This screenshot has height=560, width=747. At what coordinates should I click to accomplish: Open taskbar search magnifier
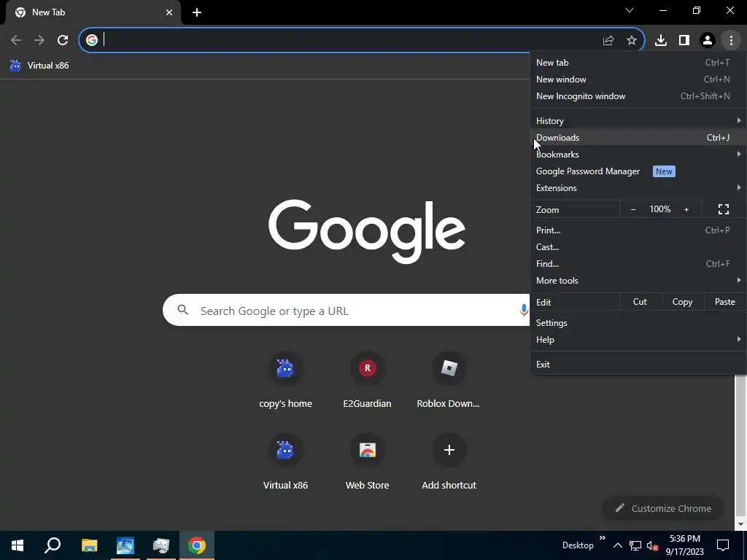tap(53, 545)
